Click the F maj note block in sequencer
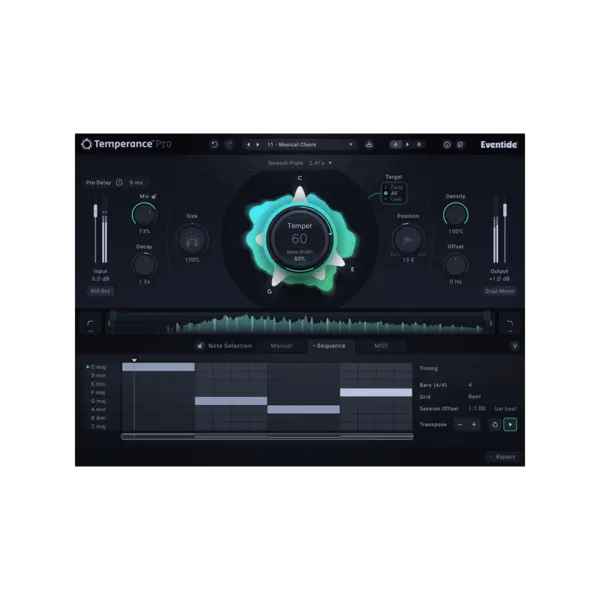The image size is (600, 600). coord(376,392)
